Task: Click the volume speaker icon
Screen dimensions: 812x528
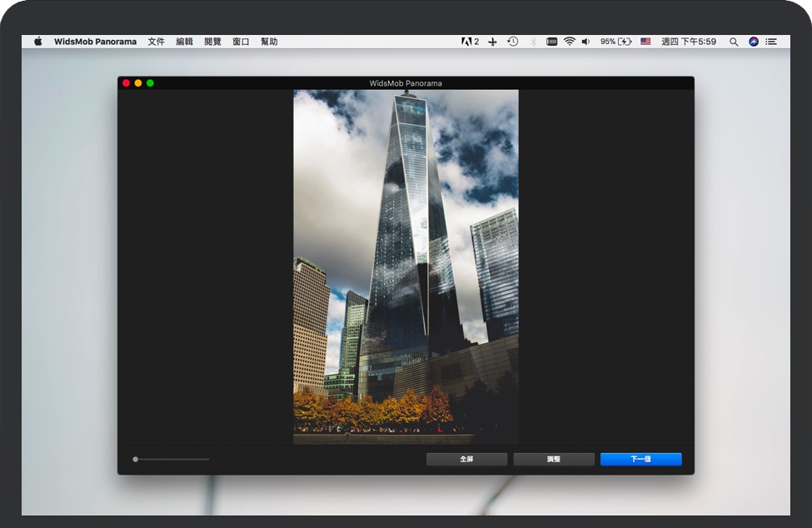Action: 585,42
